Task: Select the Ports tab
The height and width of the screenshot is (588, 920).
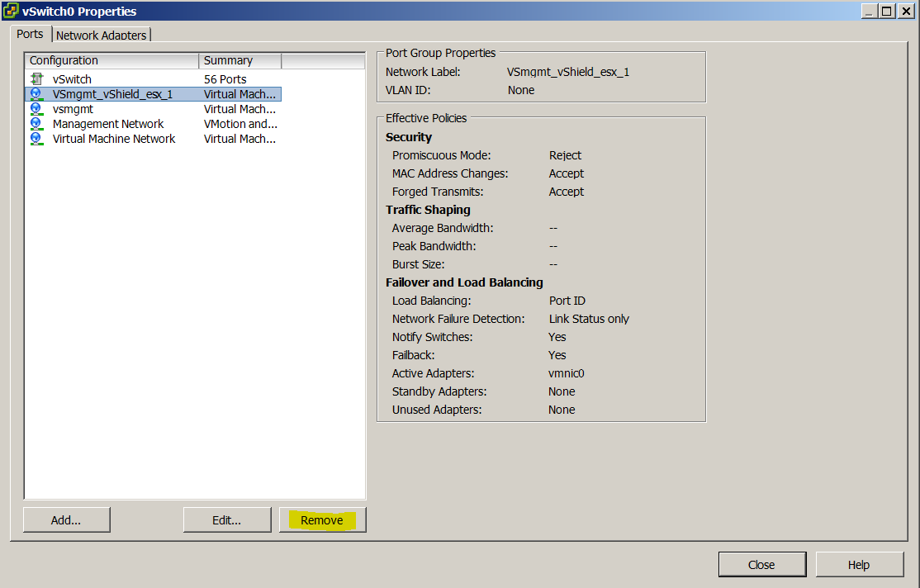Action: click(30, 34)
